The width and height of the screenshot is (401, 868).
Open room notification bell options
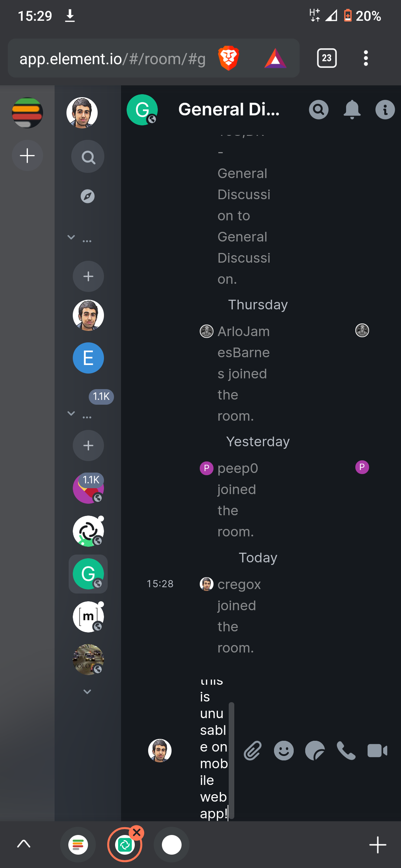(x=352, y=110)
